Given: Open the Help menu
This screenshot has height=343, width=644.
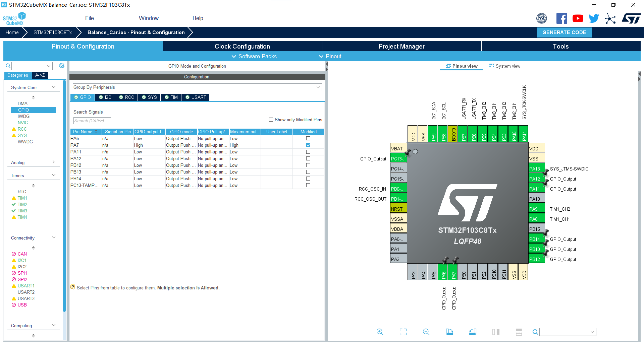Looking at the screenshot, I should tap(198, 18).
